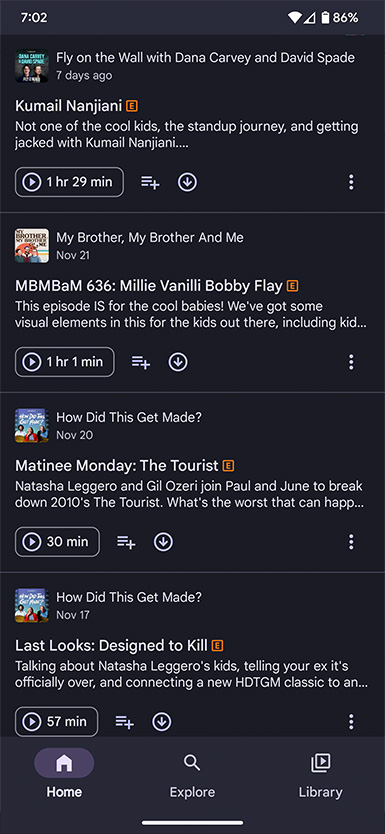
Task: Download Matinee Monday: The Tourist episode
Action: (x=163, y=542)
